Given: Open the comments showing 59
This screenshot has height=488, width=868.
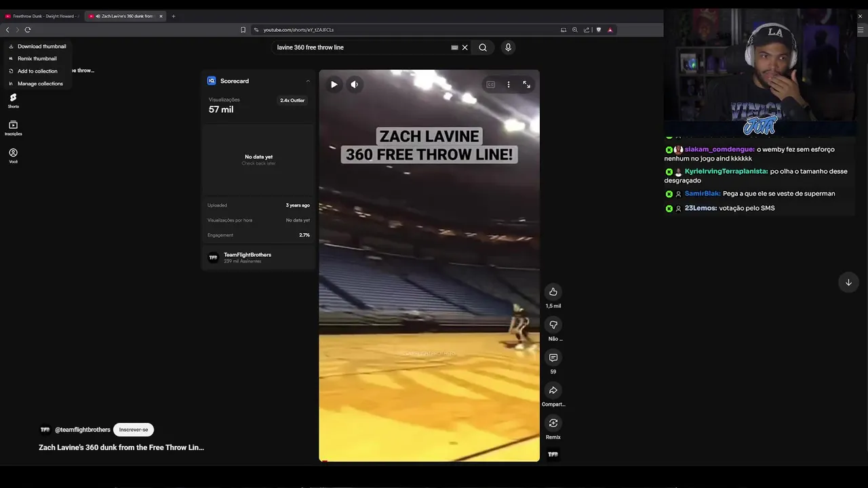Looking at the screenshot, I should [x=553, y=358].
